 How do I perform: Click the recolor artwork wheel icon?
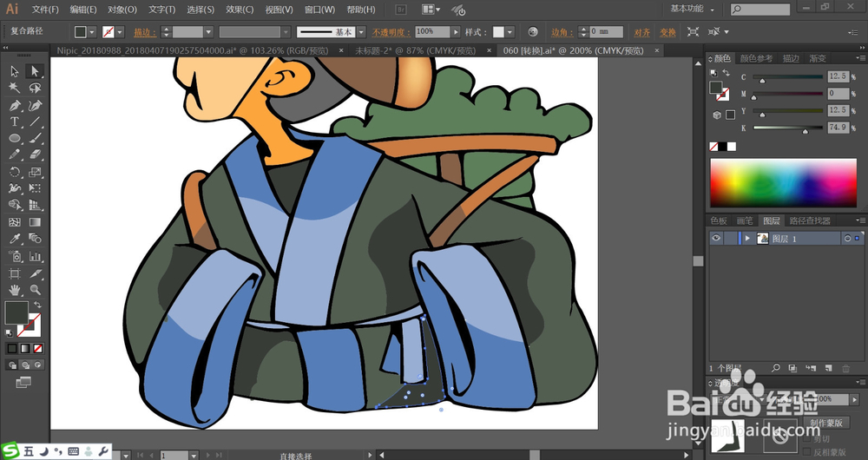pyautogui.click(x=533, y=32)
